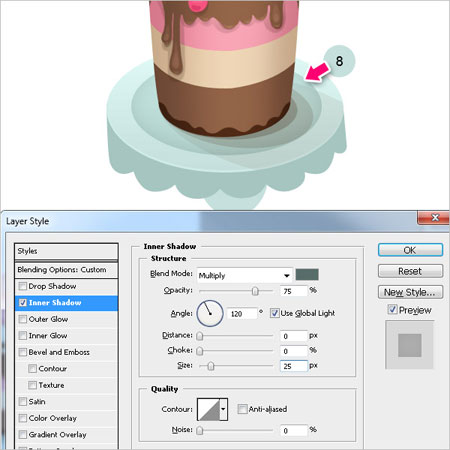
Task: Expand the Contour picker arrow
Action: (x=224, y=409)
